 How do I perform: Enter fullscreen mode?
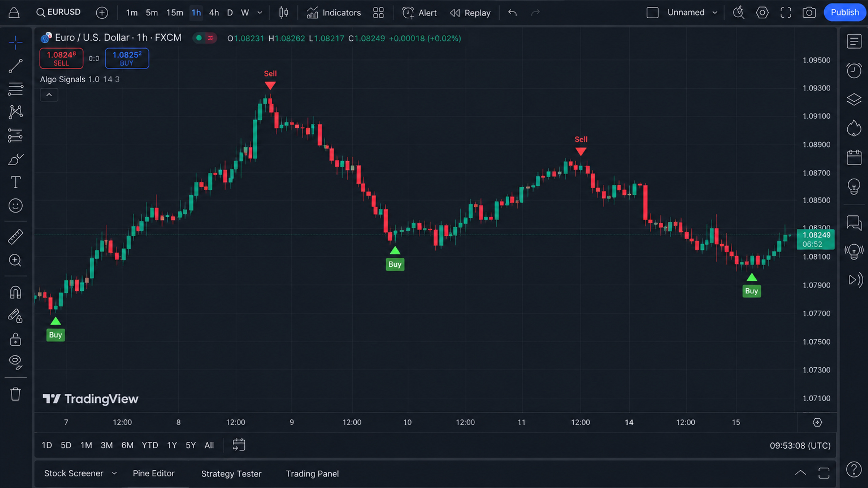tap(786, 13)
